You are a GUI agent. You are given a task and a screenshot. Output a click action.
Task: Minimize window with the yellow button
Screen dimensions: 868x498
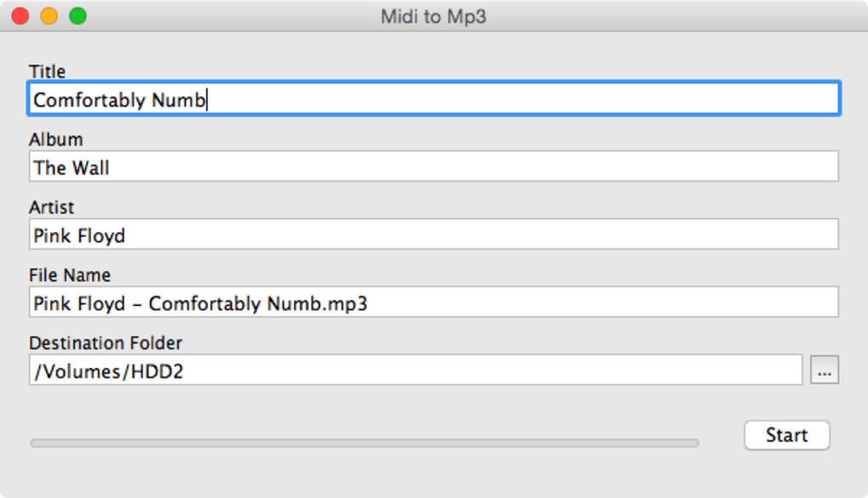pyautogui.click(x=49, y=15)
